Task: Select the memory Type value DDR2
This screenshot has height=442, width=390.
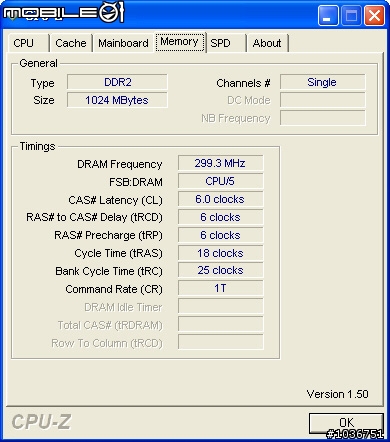Action: [x=117, y=82]
